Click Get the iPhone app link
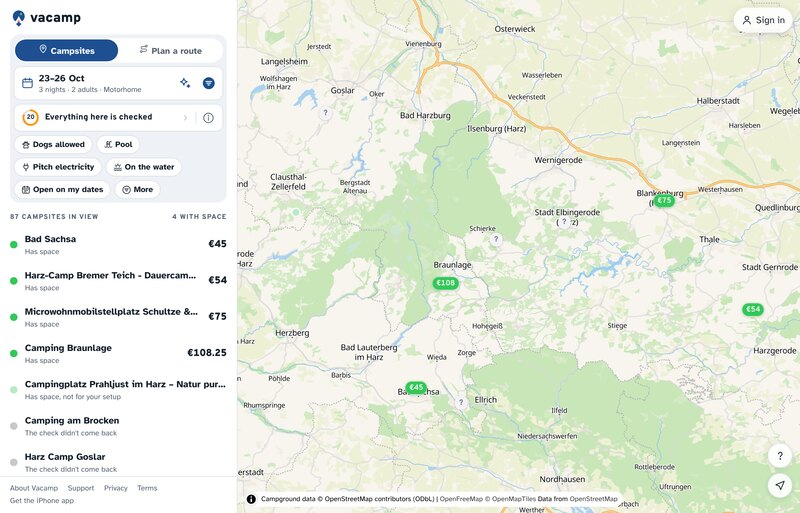 [42, 501]
